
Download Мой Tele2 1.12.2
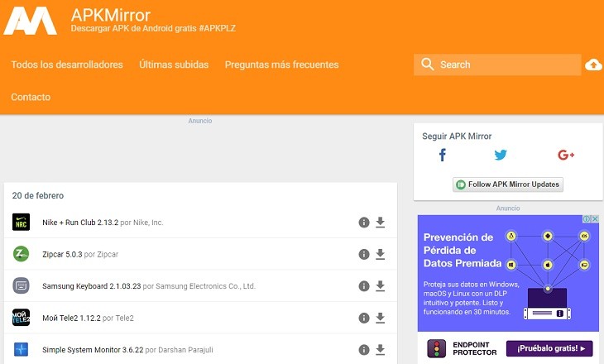click(x=381, y=318)
